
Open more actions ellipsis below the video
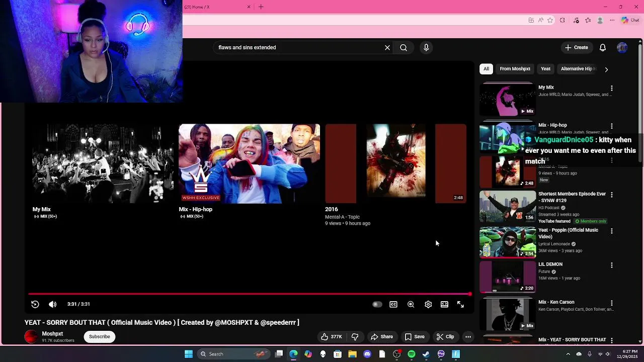point(468,337)
